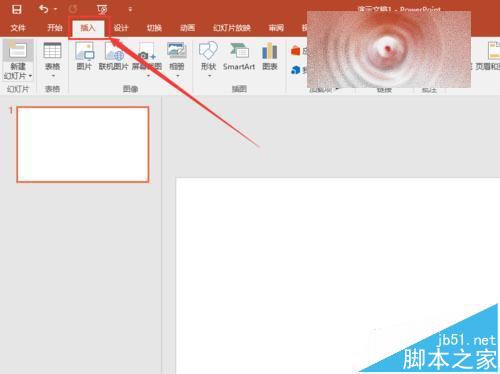Click the 相册 photo album icon
The width and height of the screenshot is (500, 374).
(x=177, y=51)
